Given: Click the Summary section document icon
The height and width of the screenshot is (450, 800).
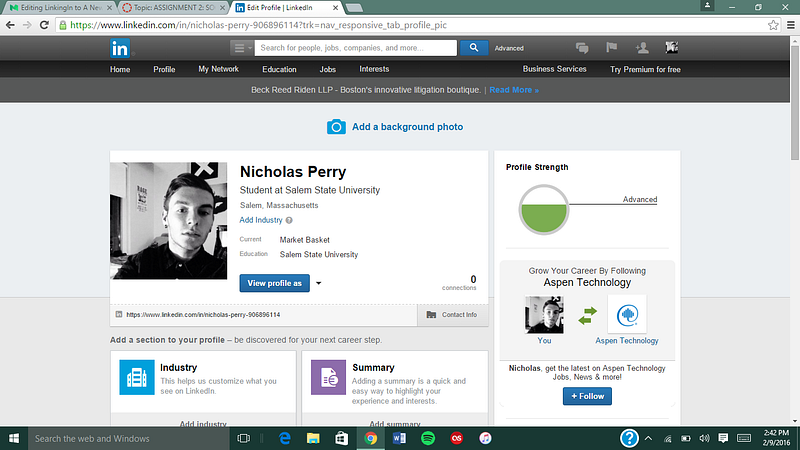Looking at the screenshot, I should (x=329, y=378).
